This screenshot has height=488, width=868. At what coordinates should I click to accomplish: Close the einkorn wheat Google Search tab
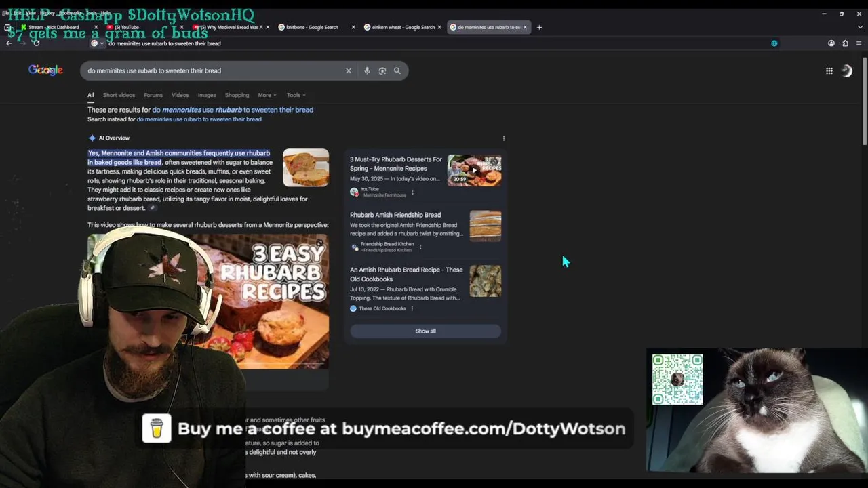click(x=439, y=27)
